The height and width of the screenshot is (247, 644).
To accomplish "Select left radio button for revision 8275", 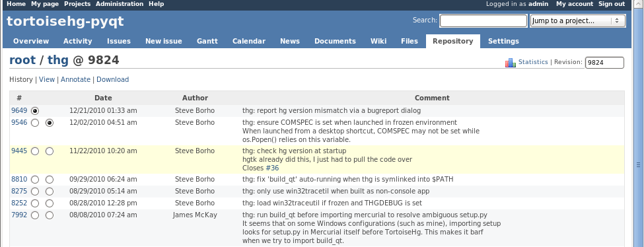I will (x=35, y=192).
